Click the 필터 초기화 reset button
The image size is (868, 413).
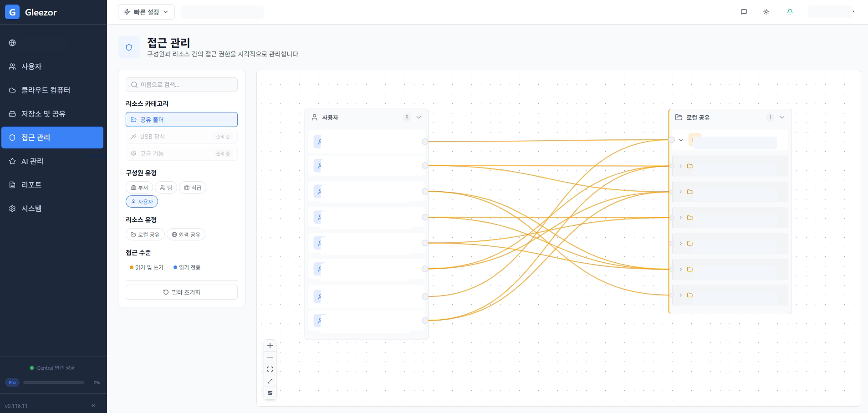coord(182,292)
